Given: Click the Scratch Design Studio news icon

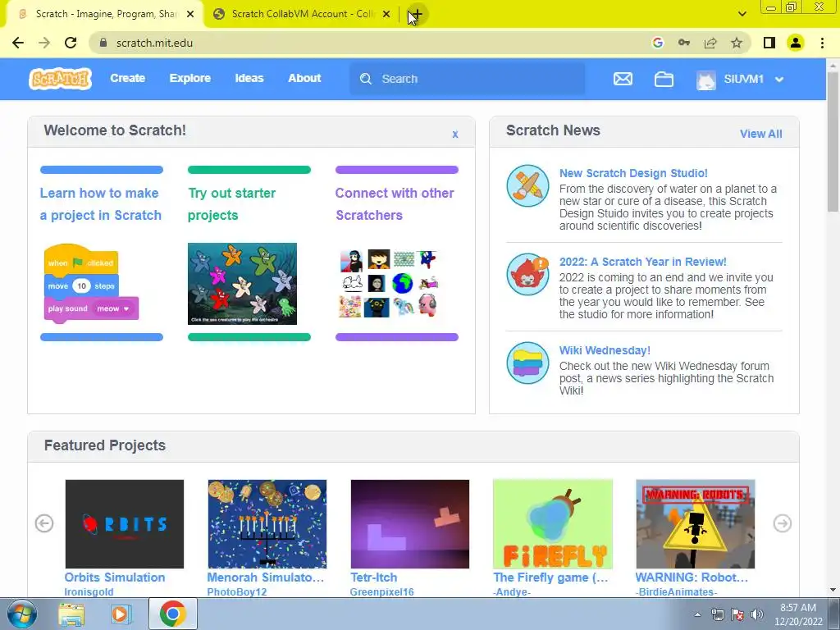Looking at the screenshot, I should pyautogui.click(x=527, y=185).
